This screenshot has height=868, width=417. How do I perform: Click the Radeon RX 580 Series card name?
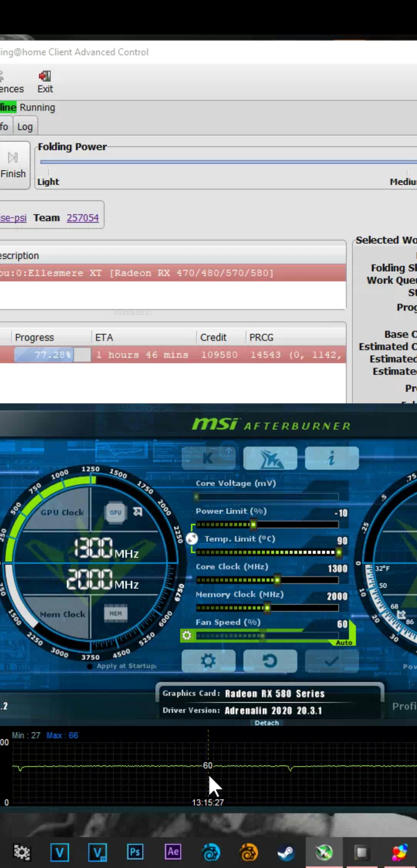pos(275,694)
